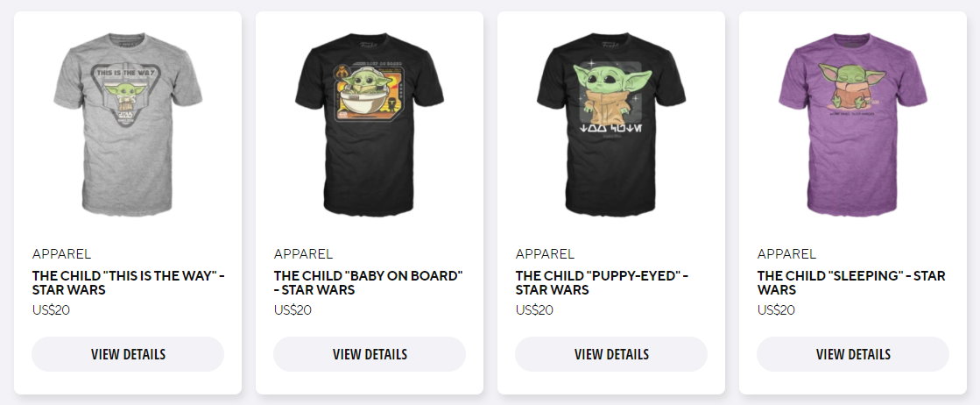Open The Child "This Is The Way" title link
Screen dimensions: 980x405
(129, 282)
